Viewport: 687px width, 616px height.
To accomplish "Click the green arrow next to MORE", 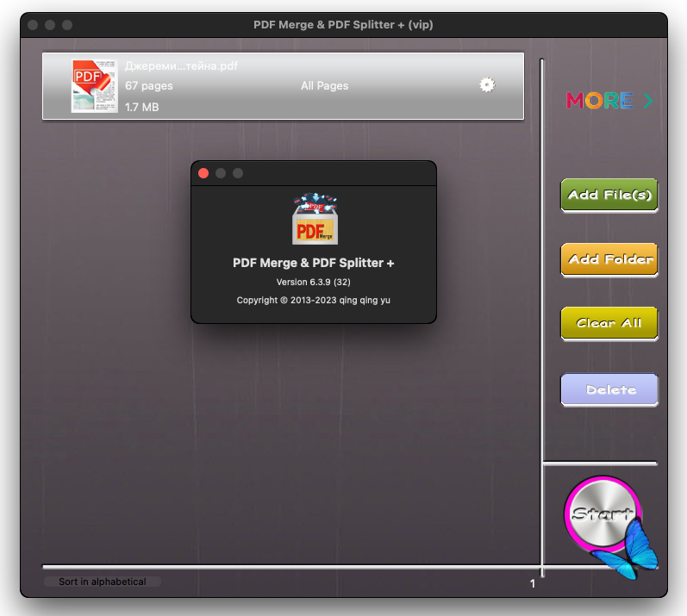I will click(648, 101).
